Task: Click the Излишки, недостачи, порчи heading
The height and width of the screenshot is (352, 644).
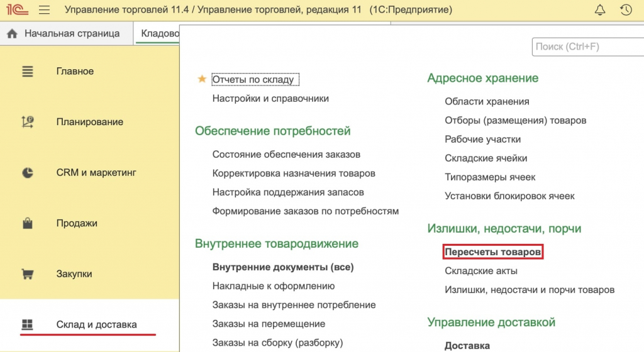Action: click(504, 229)
